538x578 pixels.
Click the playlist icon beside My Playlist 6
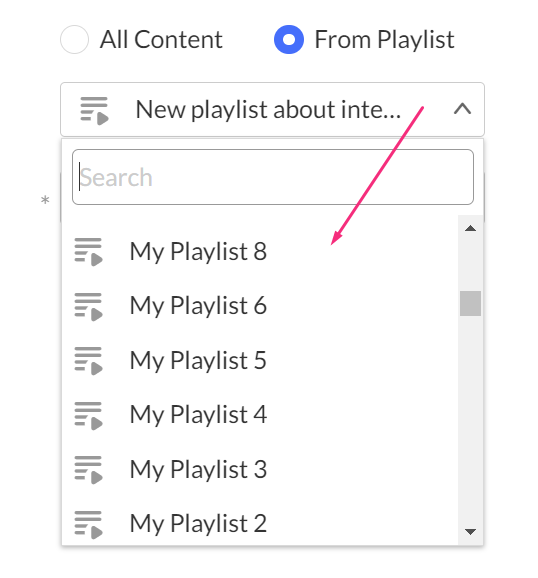88,307
